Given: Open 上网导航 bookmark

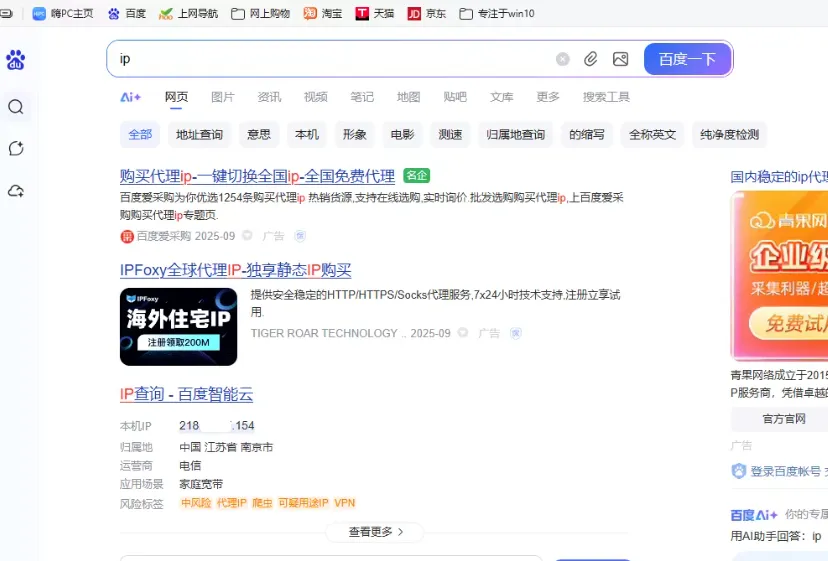Looking at the screenshot, I should (x=189, y=14).
